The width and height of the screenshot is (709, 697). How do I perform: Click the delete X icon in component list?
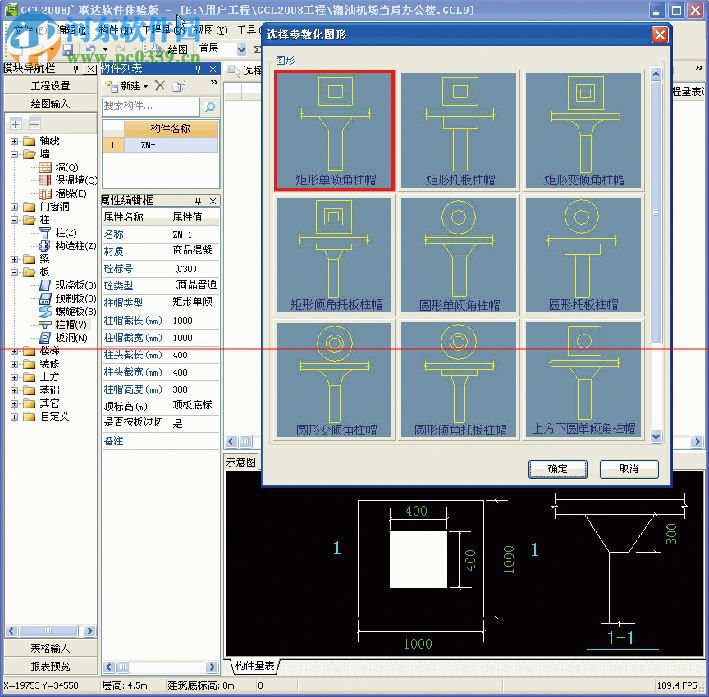coord(160,87)
